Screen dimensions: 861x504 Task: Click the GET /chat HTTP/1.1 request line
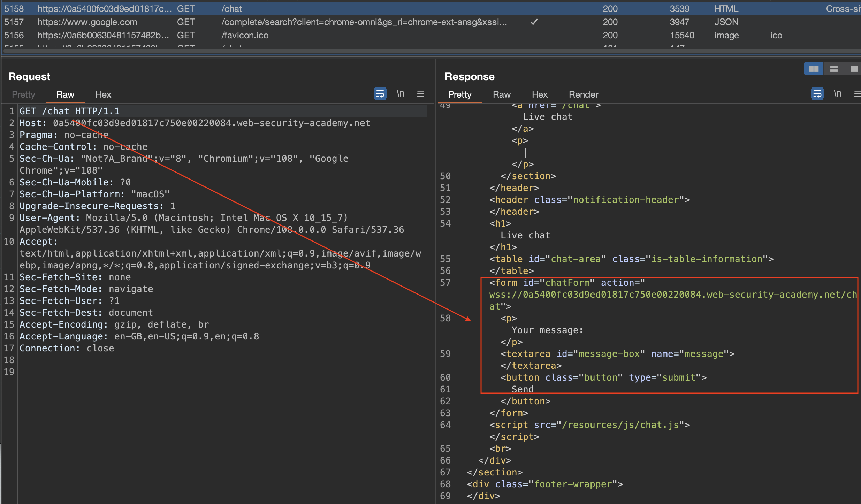point(70,111)
